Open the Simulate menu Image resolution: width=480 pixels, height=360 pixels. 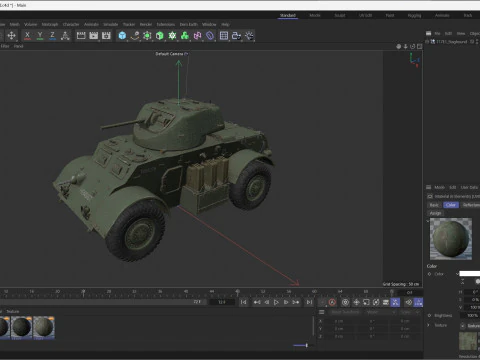pos(110,24)
